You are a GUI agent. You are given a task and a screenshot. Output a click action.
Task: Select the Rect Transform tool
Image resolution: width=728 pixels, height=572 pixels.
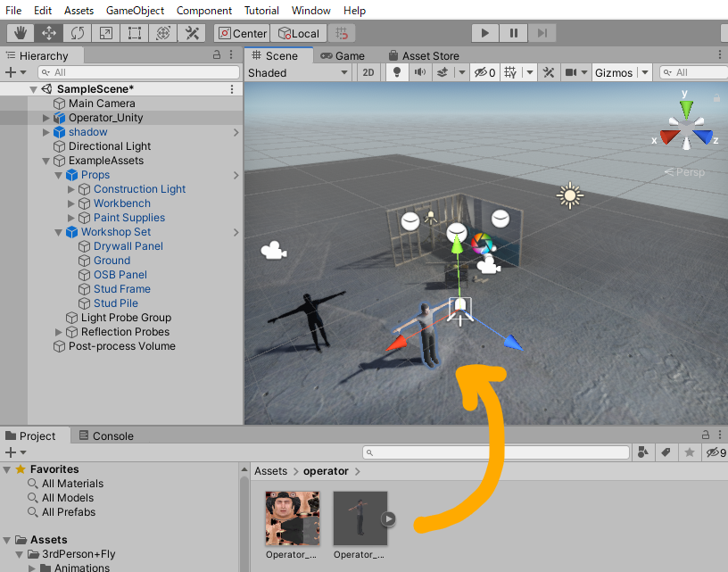point(135,33)
